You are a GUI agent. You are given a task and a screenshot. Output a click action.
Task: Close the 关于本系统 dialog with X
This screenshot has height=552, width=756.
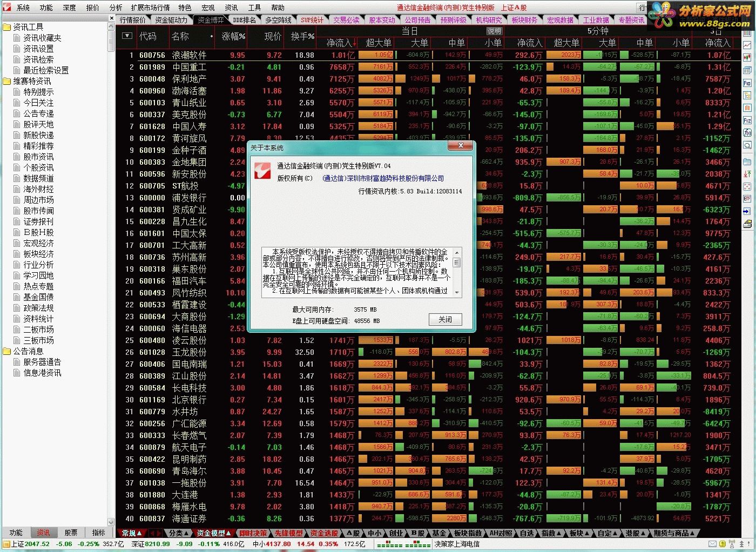point(461,146)
